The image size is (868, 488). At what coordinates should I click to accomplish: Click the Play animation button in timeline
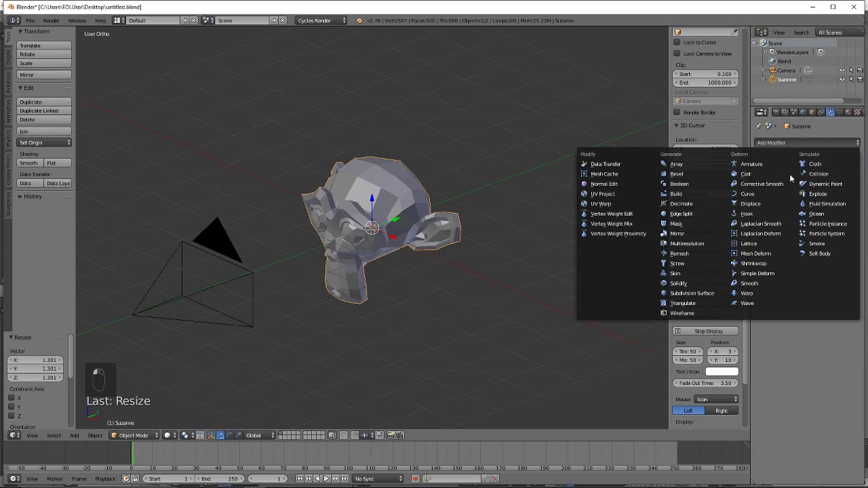(325, 479)
